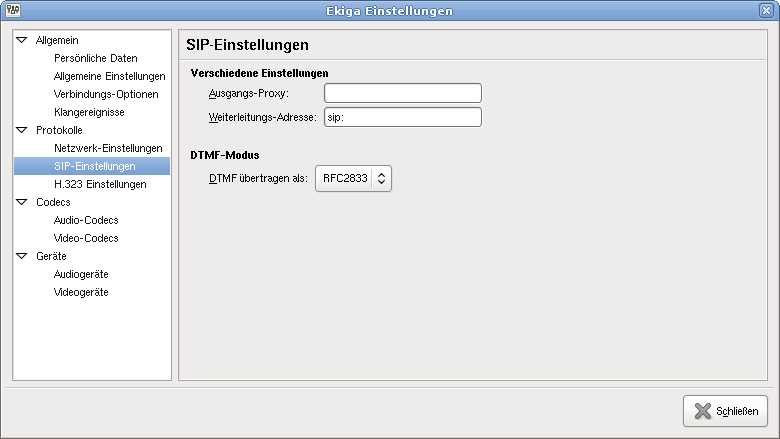Click the Ausgangs-Proxy text field
Viewport: 780px width, 439px height.
(402, 93)
